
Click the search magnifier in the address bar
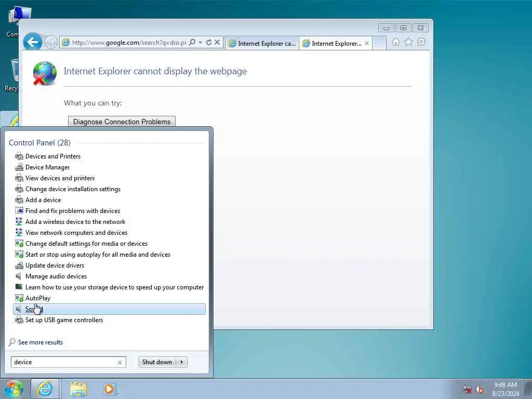click(x=192, y=42)
